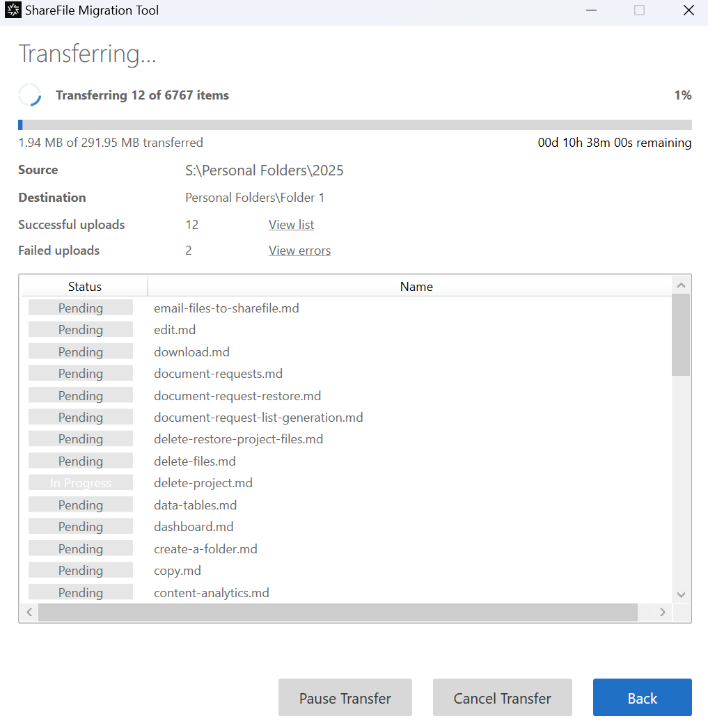This screenshot has width=708, height=728.
Task: Click the down arrow of vertical scrollbar
Action: click(x=681, y=595)
